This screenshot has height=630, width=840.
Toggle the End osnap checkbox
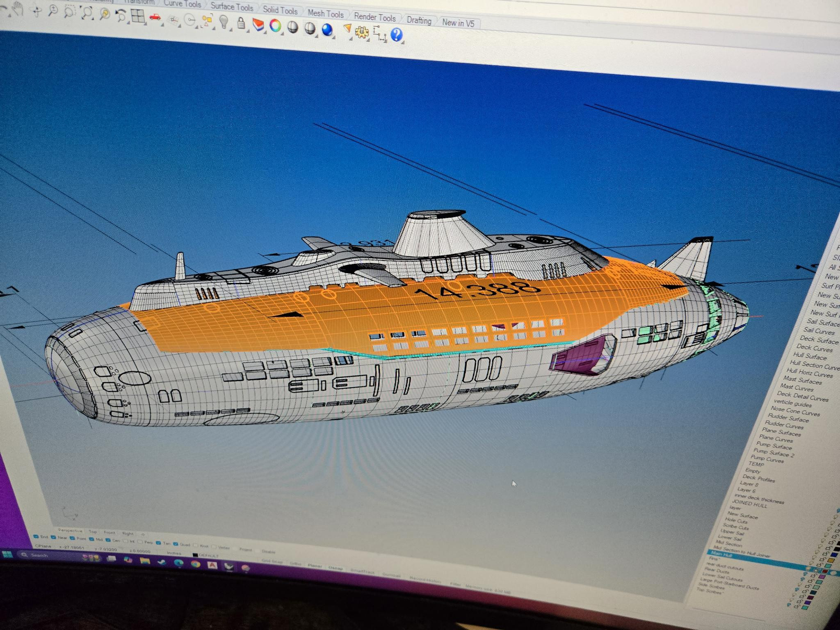36,536
